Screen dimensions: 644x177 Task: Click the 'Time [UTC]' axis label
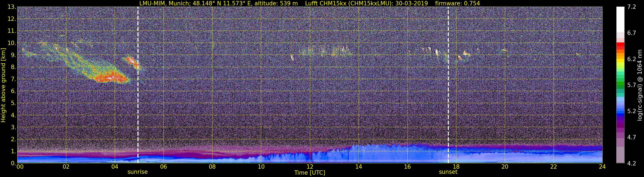point(310,173)
